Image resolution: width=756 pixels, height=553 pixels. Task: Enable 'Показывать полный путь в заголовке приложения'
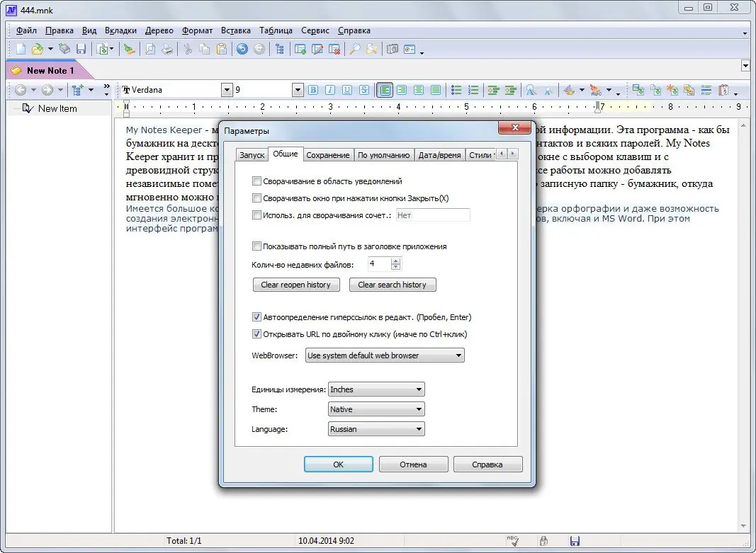256,246
